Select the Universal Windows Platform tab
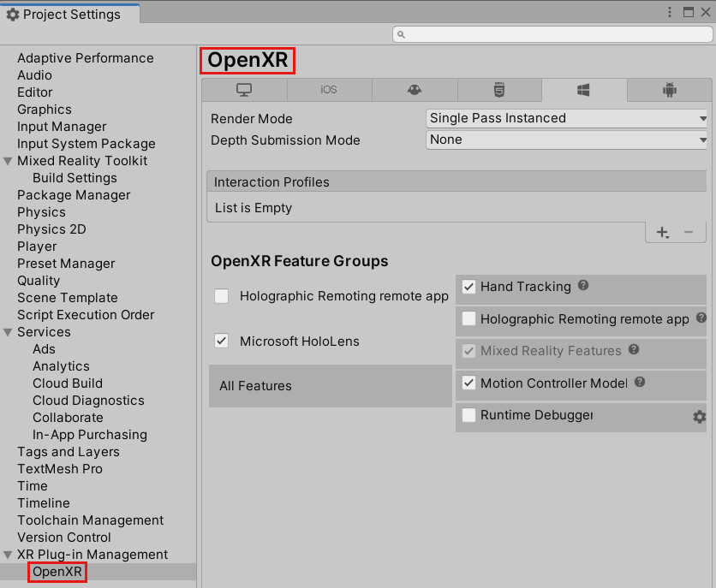Image resolution: width=716 pixels, height=588 pixels. (583, 90)
